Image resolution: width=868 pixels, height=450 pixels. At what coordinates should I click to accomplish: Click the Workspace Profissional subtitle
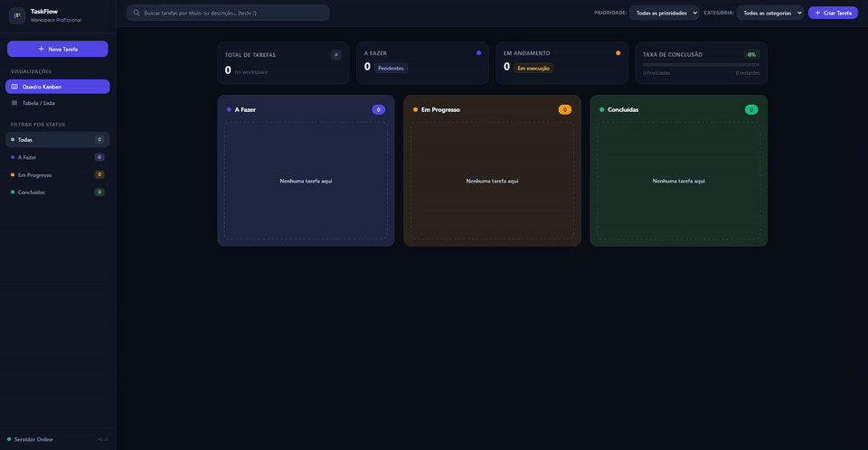coord(56,20)
